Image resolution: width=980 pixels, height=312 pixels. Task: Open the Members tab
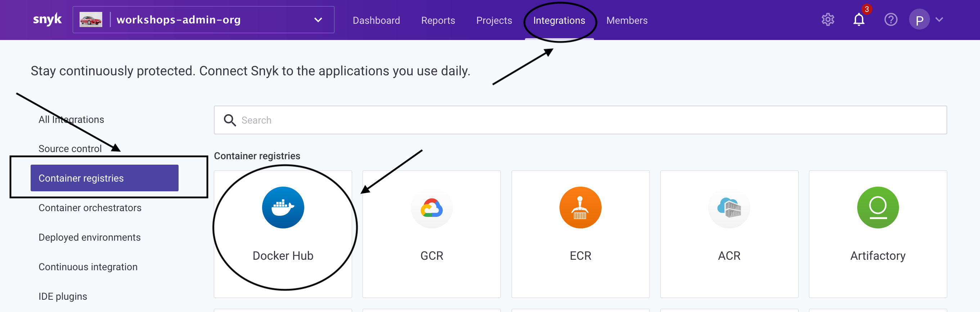click(x=626, y=20)
